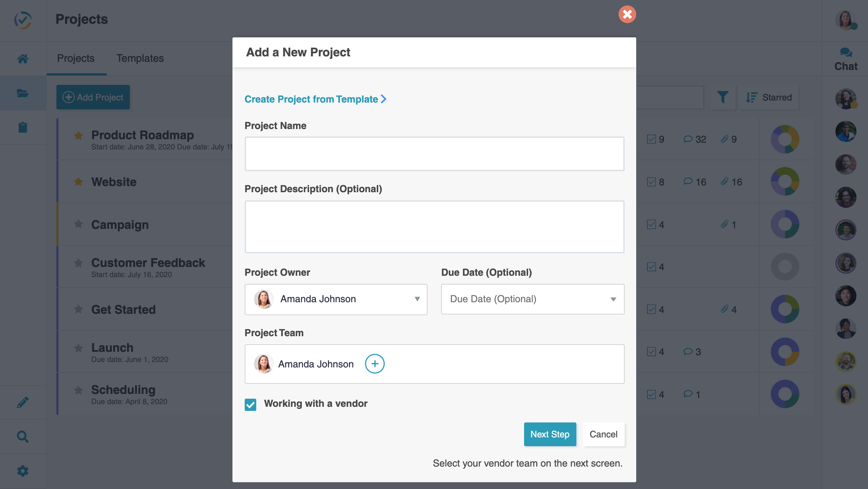Unstar the Product Roadmap project
Screen dimensions: 868x489
tap(79, 135)
